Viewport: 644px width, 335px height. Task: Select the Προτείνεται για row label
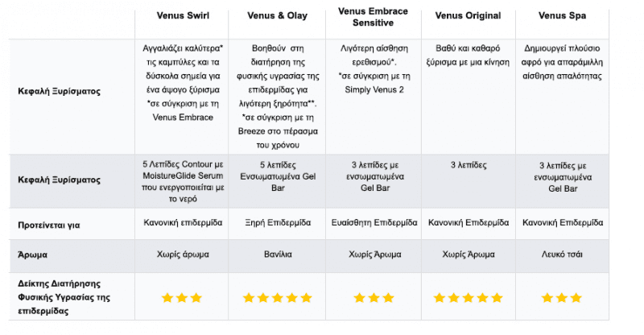click(x=49, y=225)
